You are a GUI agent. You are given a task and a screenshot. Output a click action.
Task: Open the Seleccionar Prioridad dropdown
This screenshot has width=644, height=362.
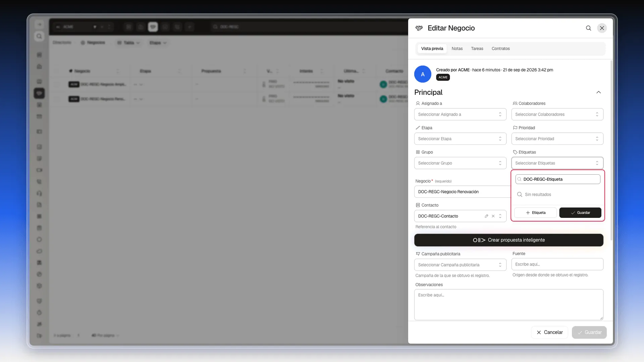557,139
